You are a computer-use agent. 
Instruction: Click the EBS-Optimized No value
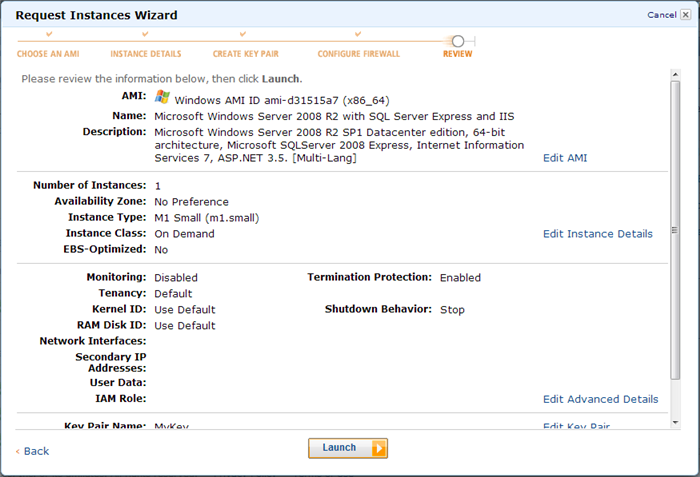(161, 250)
